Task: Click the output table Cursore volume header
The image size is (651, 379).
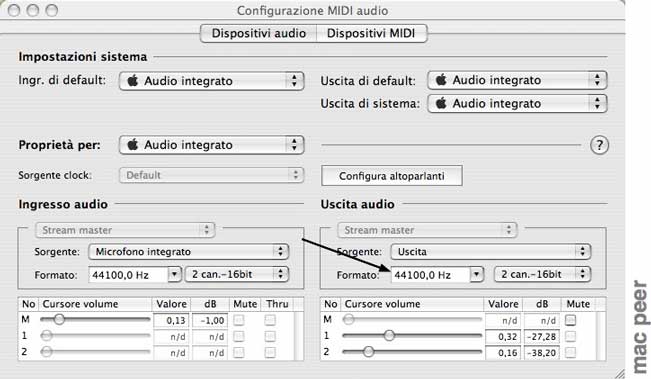Action: [x=412, y=304]
